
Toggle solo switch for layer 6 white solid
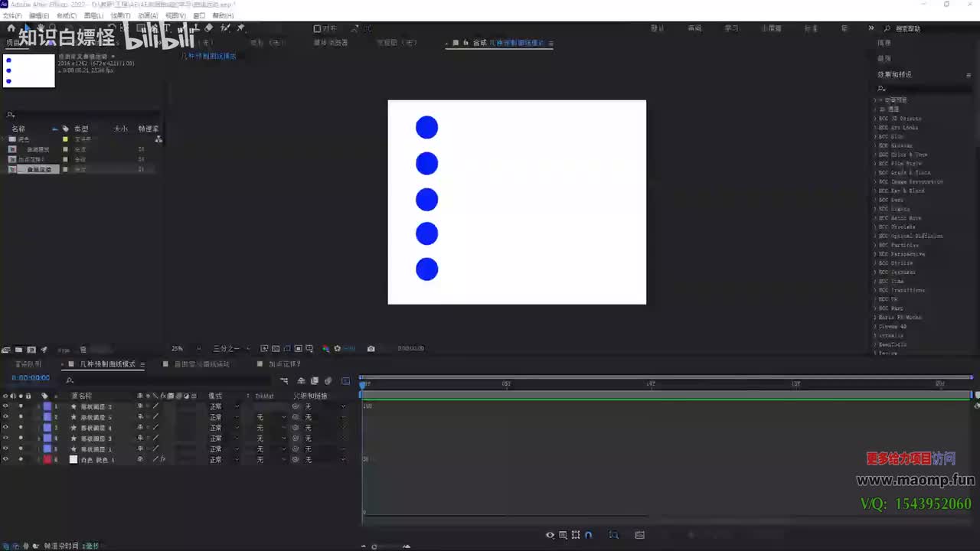tap(21, 460)
